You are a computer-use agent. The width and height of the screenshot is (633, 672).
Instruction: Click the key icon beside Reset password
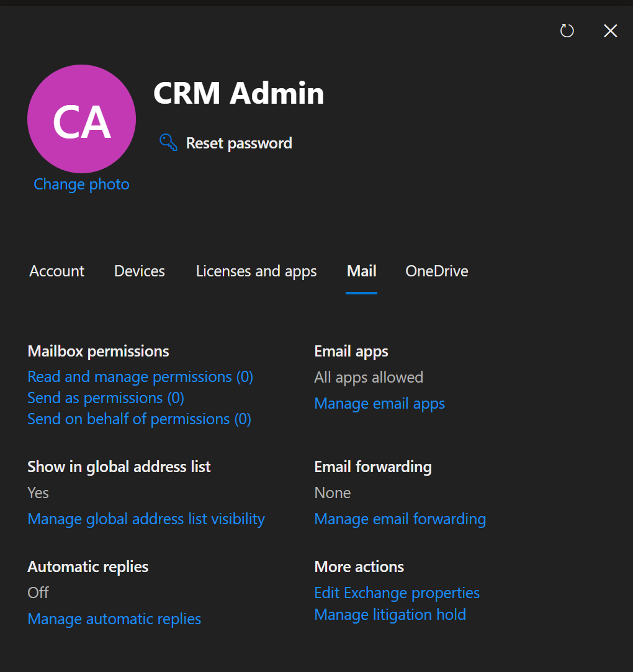(168, 142)
